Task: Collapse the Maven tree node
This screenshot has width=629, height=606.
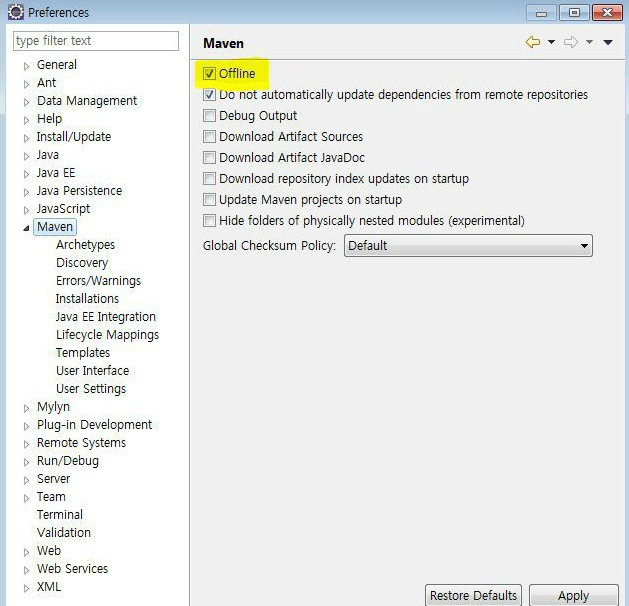Action: pyautogui.click(x=26, y=228)
